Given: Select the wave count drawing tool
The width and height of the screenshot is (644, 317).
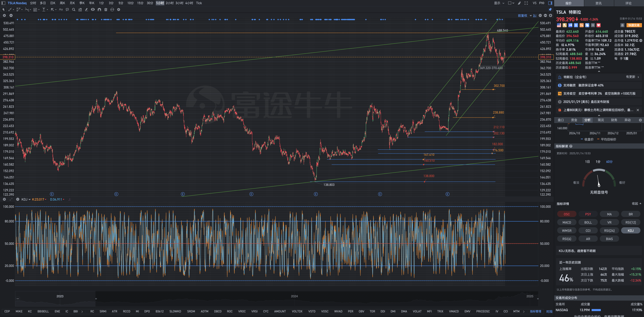Looking at the screenshot, I should tap(27, 10).
